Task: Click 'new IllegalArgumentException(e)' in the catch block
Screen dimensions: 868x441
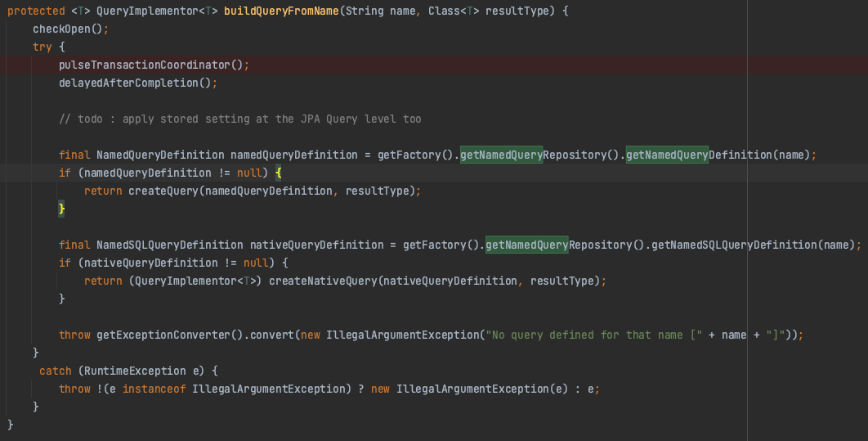Action: coord(469,389)
